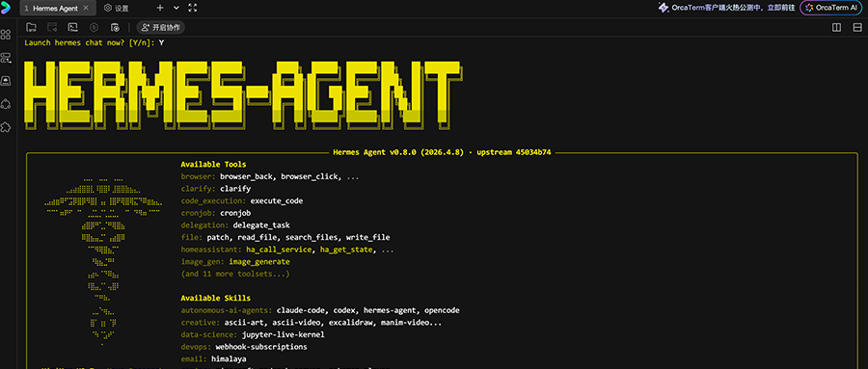Click the 'data-science: jupyter-live-kernel' line

tap(253, 334)
